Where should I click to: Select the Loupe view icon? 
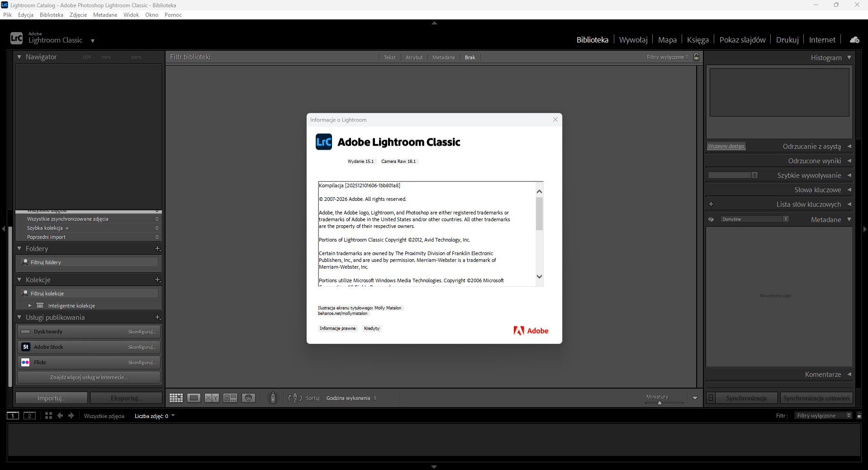[x=194, y=398]
